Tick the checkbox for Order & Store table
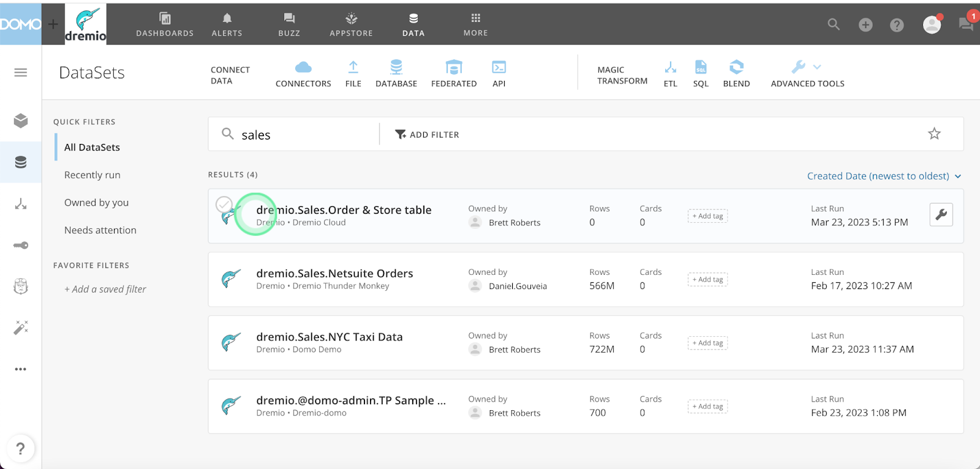This screenshot has width=980, height=469. coord(224,204)
